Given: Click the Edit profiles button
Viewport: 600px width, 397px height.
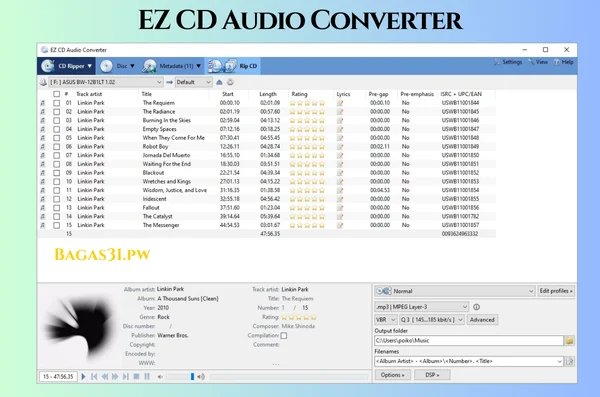Looking at the screenshot, I should coord(556,291).
